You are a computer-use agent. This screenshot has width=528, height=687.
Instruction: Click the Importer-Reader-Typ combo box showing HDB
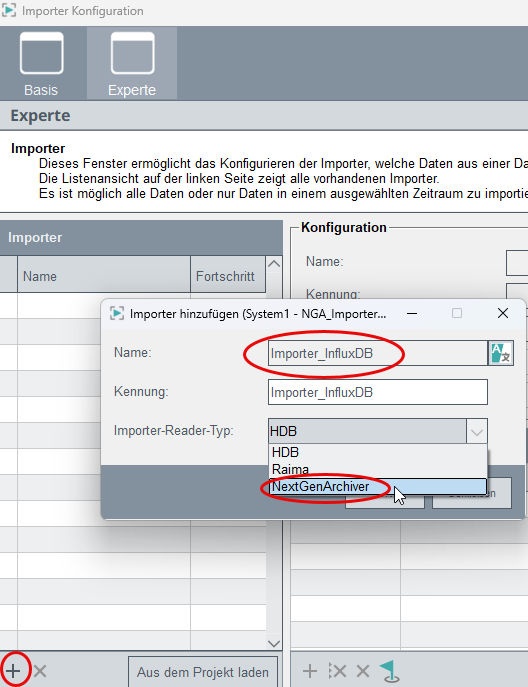[x=378, y=432]
